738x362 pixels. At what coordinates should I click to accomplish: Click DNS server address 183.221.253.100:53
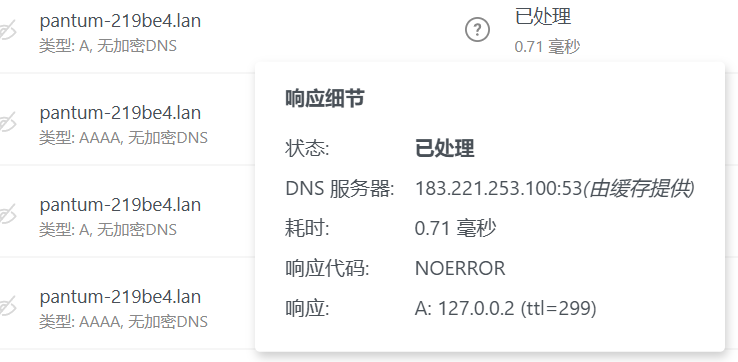pyautogui.click(x=499, y=188)
